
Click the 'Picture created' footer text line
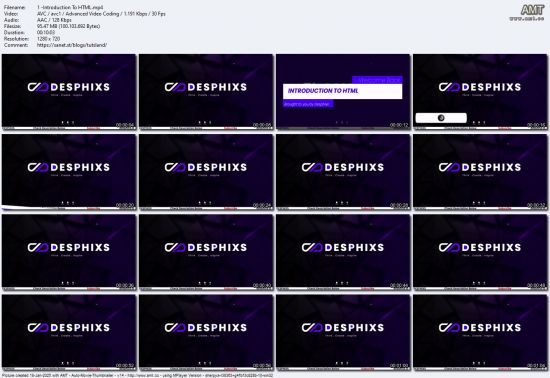coord(138,375)
